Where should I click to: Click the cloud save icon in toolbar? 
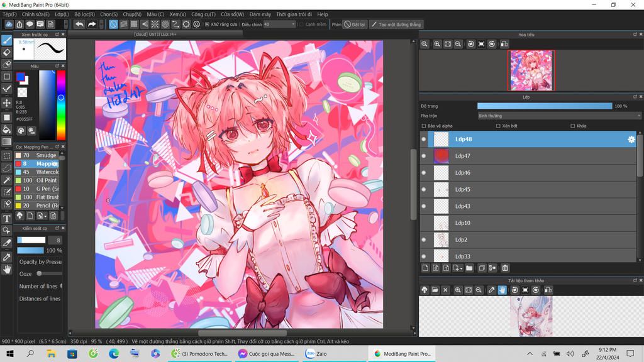click(x=8, y=25)
